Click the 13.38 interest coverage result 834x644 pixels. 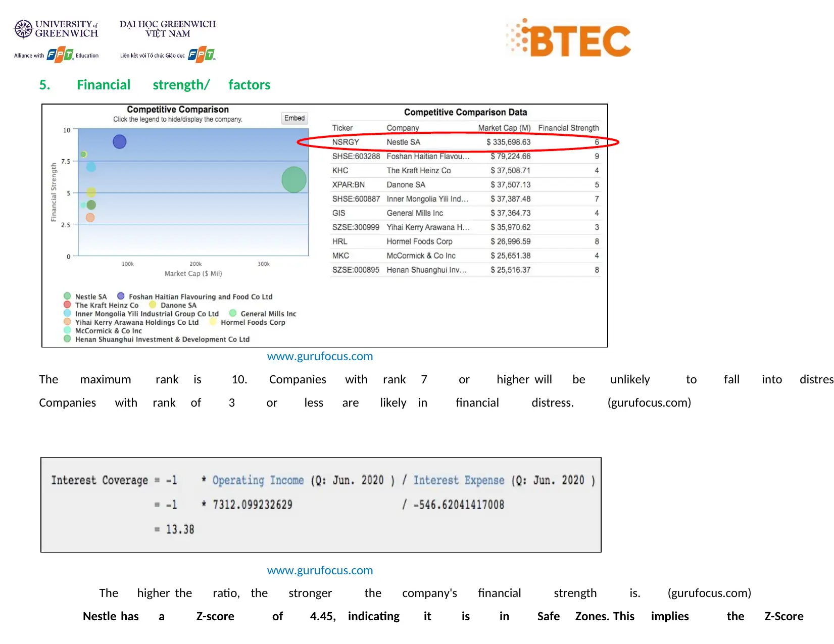(x=180, y=529)
